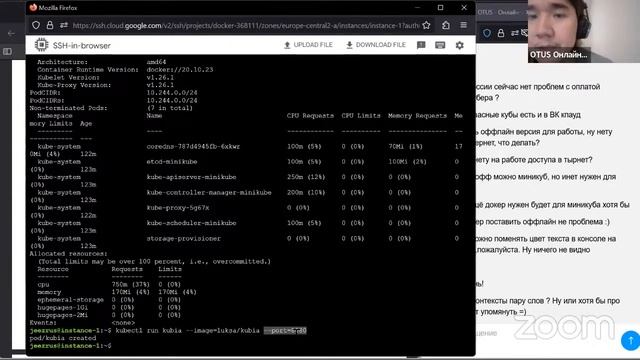Minimize the Mozilla Firefox SSH window
This screenshot has height=360, width=640.
(417, 7)
